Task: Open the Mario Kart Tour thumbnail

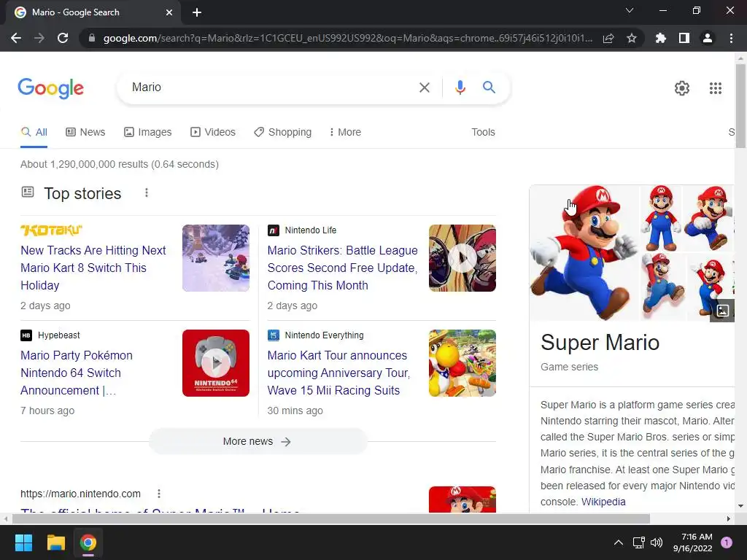Action: tap(462, 363)
